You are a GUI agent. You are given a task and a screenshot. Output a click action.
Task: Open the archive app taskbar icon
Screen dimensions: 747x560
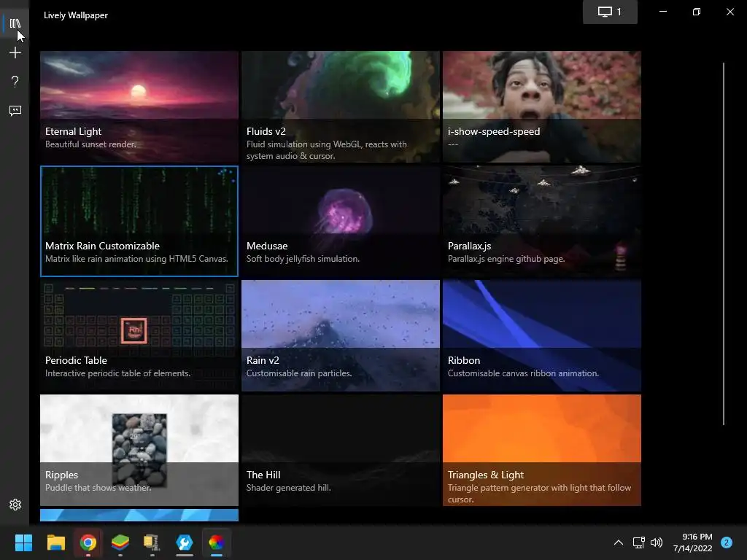click(x=152, y=542)
